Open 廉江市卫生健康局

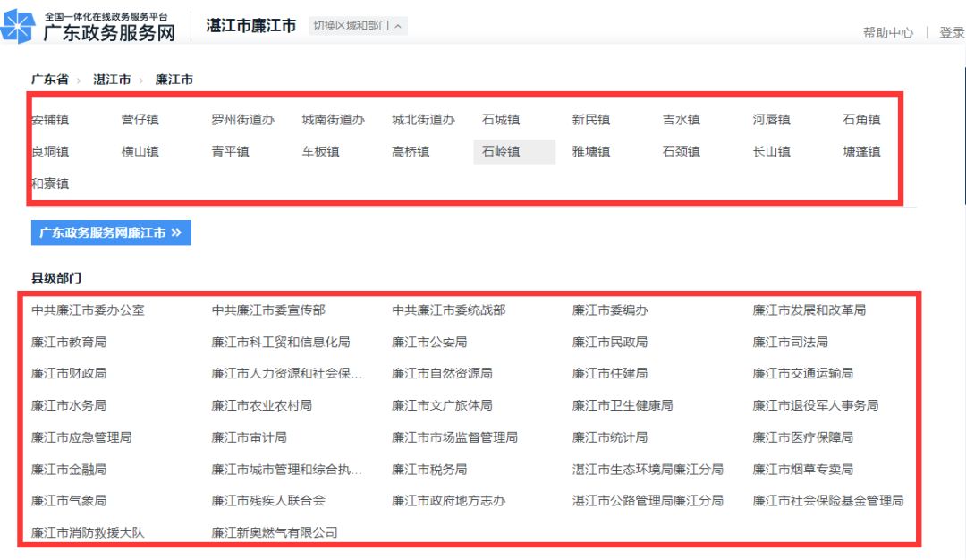click(x=623, y=405)
